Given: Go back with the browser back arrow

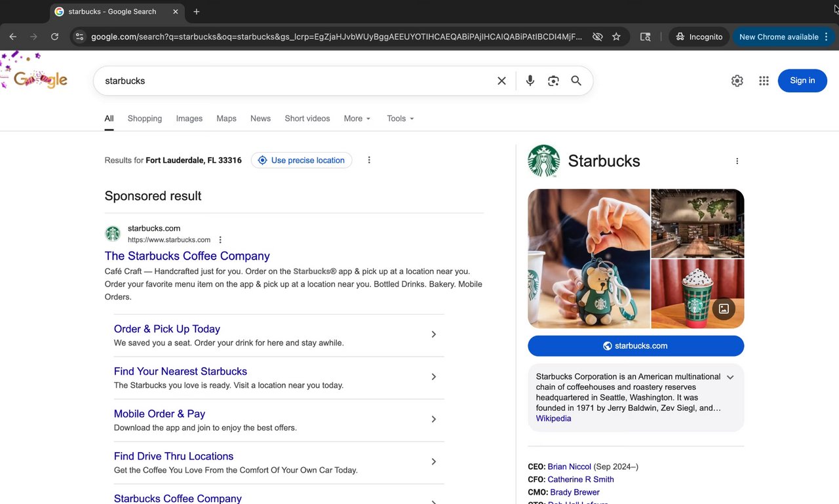Looking at the screenshot, I should point(13,37).
